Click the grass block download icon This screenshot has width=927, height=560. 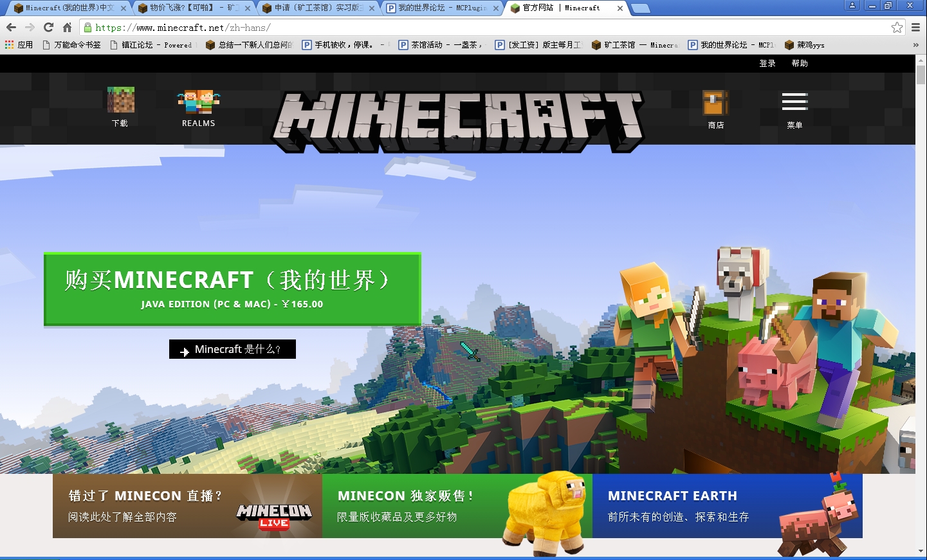click(x=120, y=100)
